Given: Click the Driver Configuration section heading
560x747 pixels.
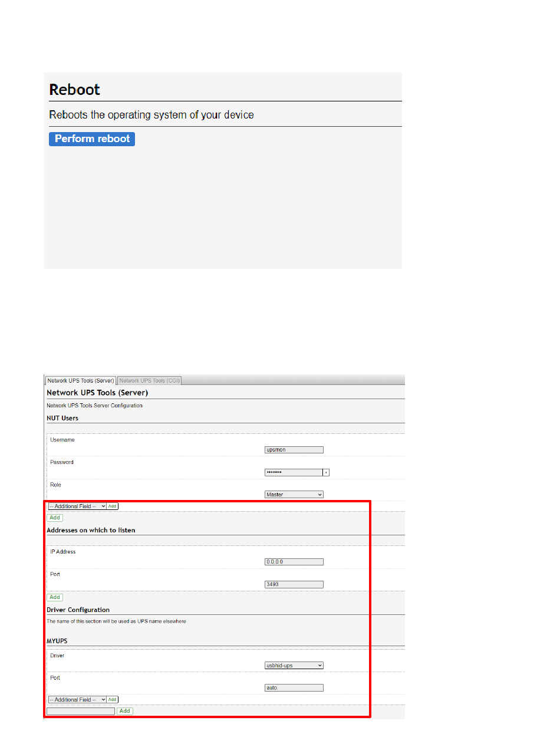Looking at the screenshot, I should [78, 610].
